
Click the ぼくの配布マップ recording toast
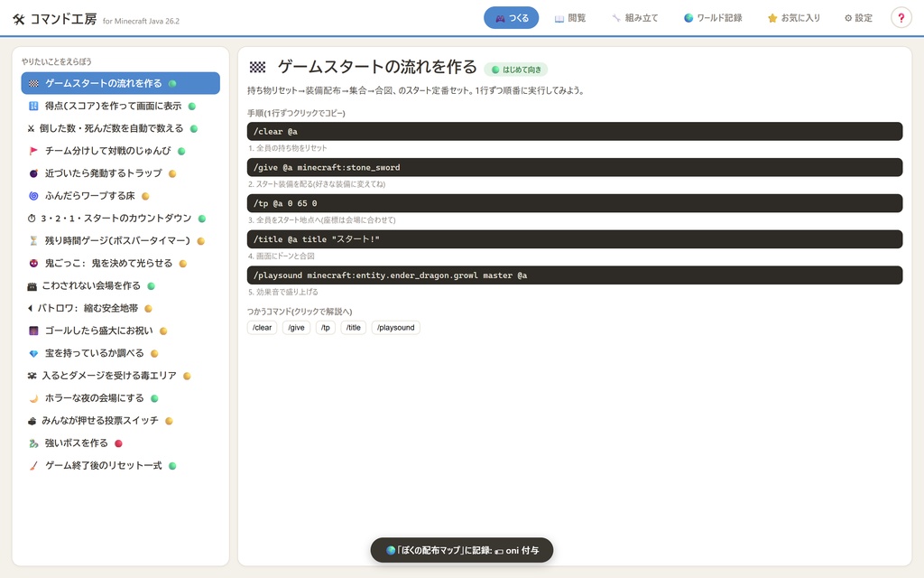click(x=462, y=550)
